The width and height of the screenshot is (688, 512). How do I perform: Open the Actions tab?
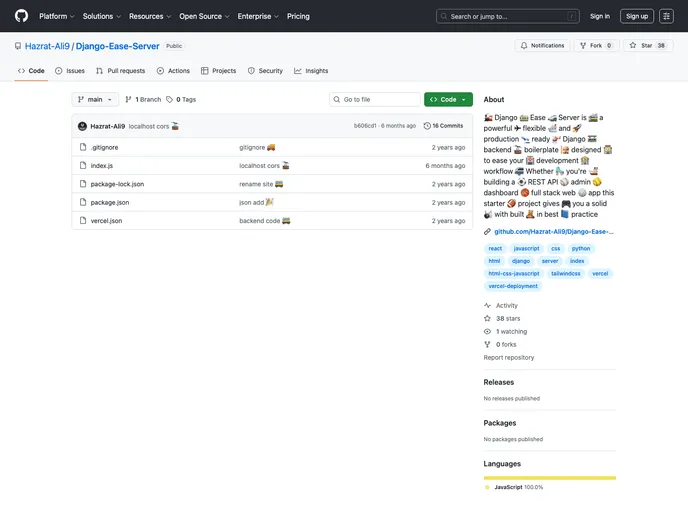(x=173, y=71)
